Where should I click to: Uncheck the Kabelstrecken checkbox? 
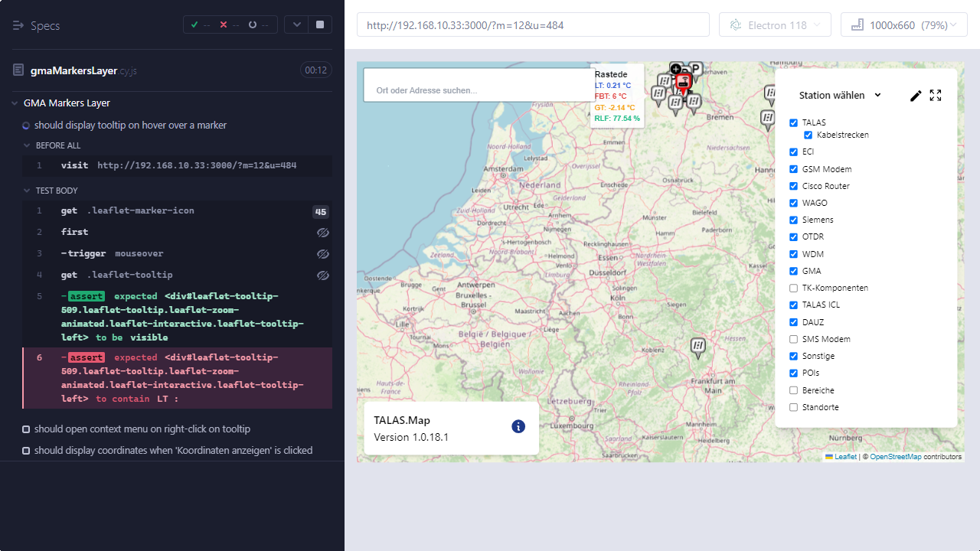point(808,135)
